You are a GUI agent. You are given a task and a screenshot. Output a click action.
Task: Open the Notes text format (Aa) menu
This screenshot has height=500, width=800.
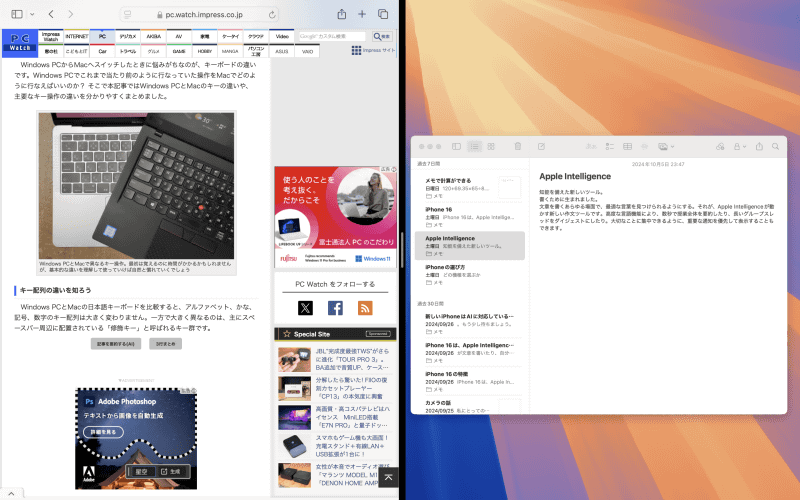pyautogui.click(x=591, y=146)
